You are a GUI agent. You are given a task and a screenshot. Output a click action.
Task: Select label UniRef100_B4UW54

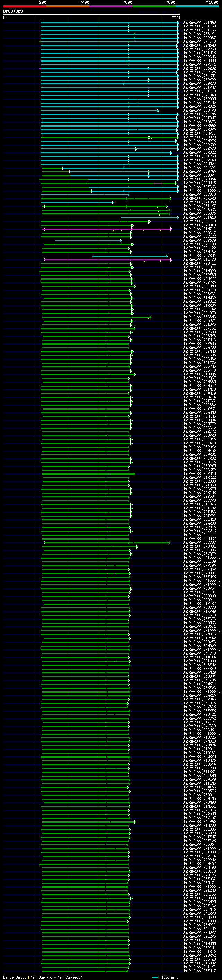[x=199, y=179]
